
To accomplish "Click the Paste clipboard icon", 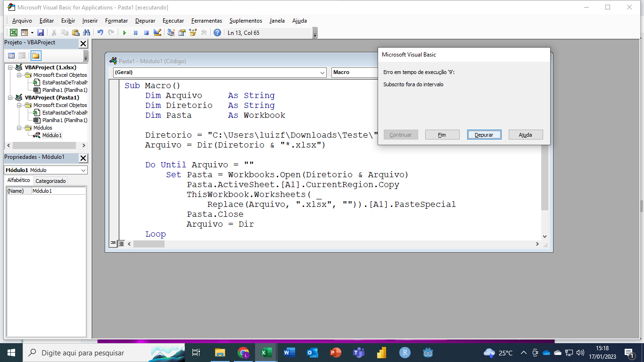I will [75, 33].
